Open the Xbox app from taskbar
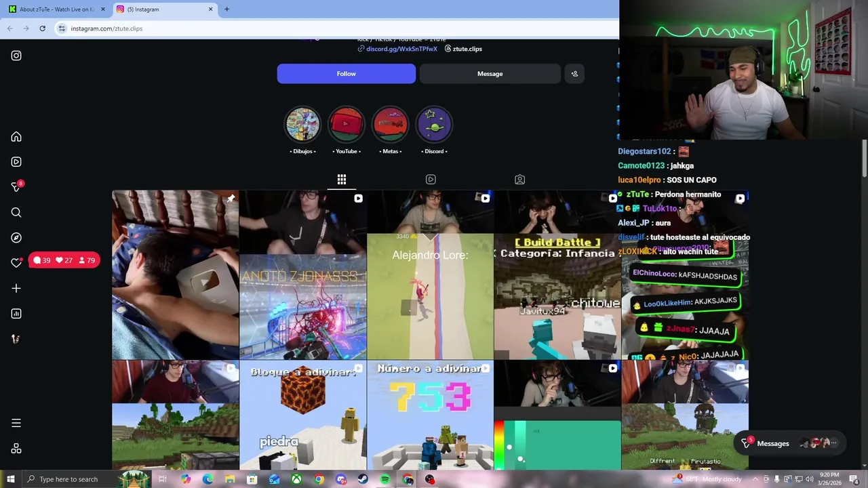868x488 pixels. coord(296,479)
